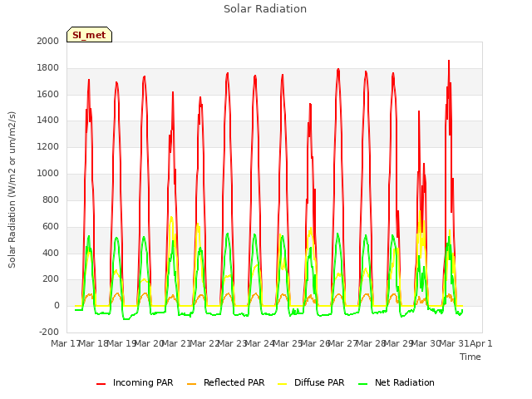This screenshot has height=399, width=532.
Task: Click the yellow Diffuse PAR legend swatch
Action: click(x=283, y=384)
